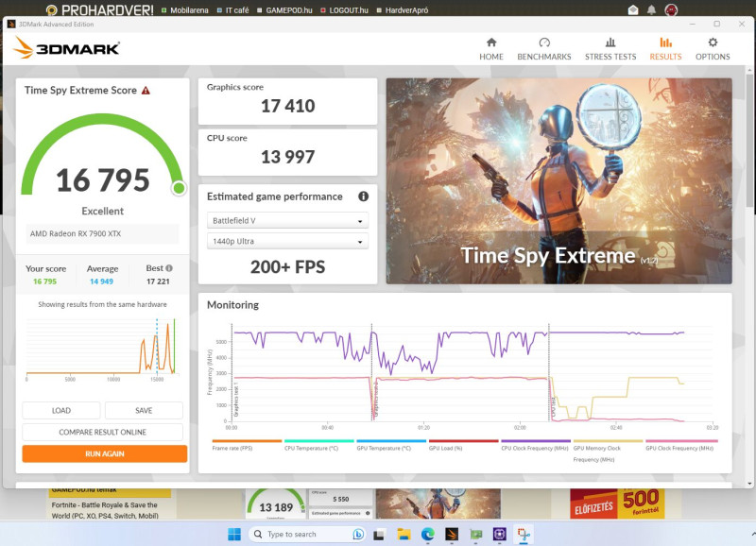Click COMPARE RESULT ONLINE button
The image size is (756, 546).
pos(102,433)
